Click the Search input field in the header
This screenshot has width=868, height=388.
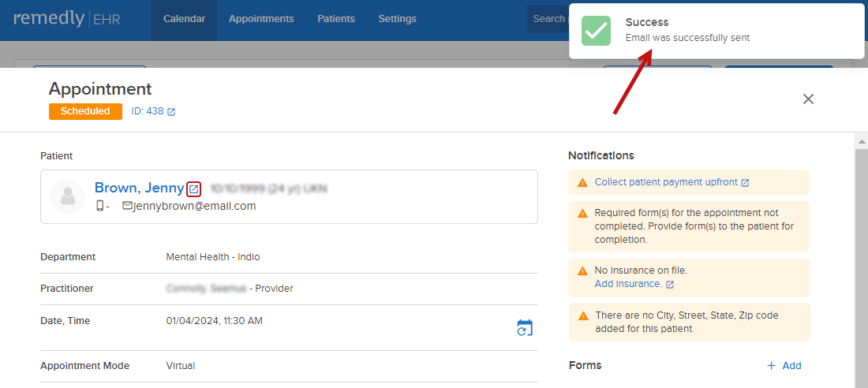548,19
